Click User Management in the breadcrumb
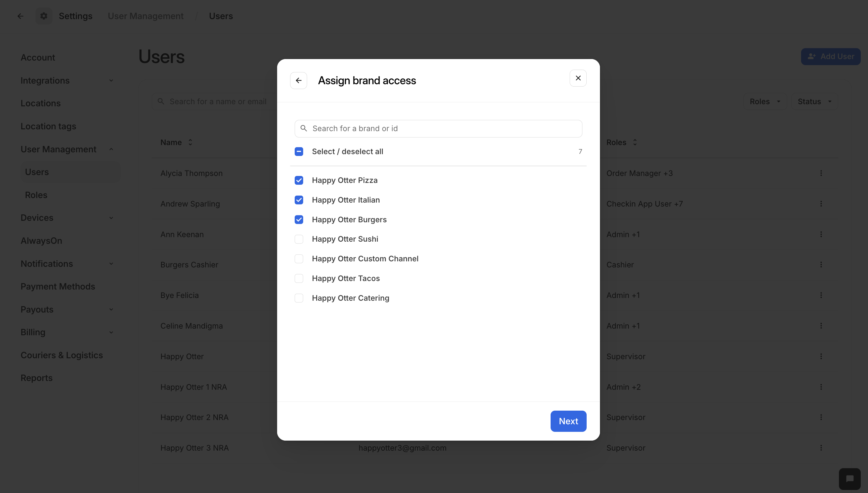The image size is (868, 493). click(146, 15)
